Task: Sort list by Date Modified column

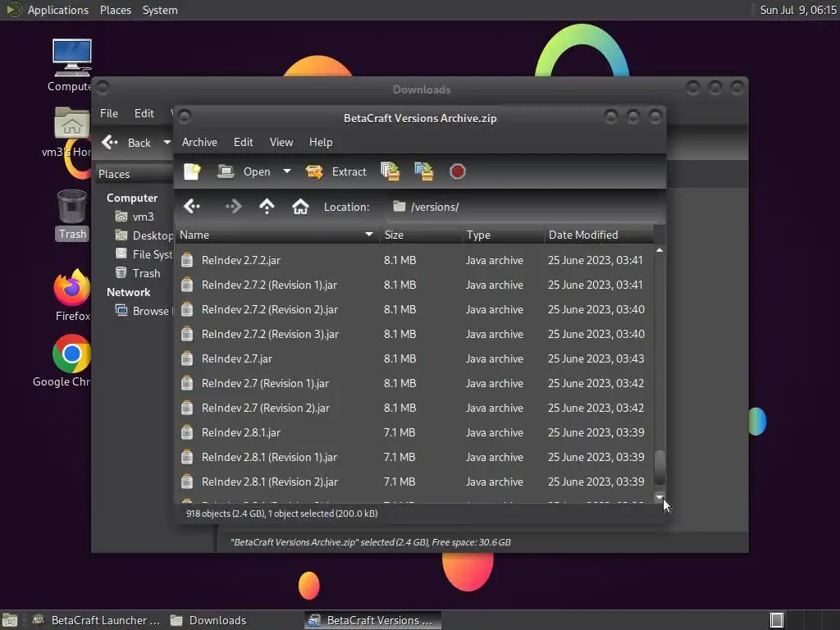Action: 599,235
